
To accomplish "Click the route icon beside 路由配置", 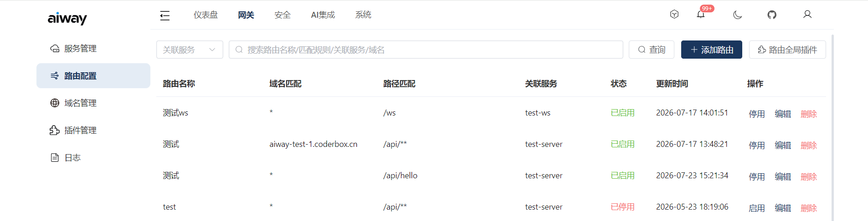I will [x=55, y=75].
